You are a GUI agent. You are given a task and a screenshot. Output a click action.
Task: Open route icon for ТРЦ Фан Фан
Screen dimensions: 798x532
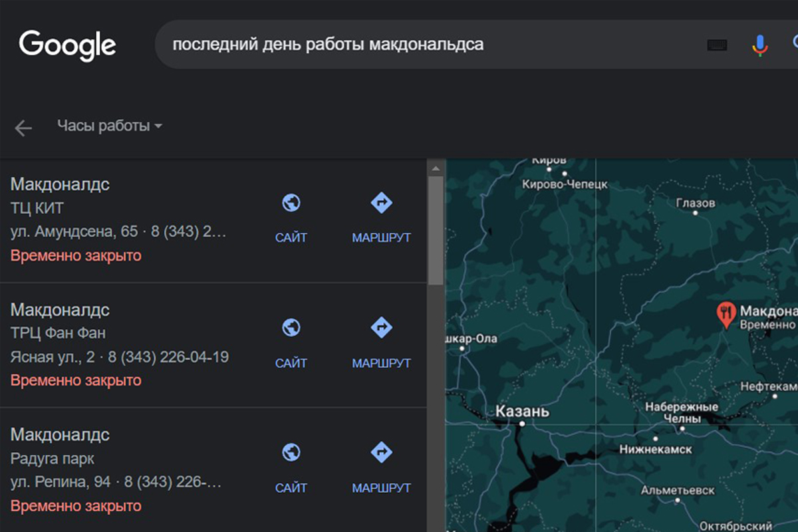click(x=381, y=328)
